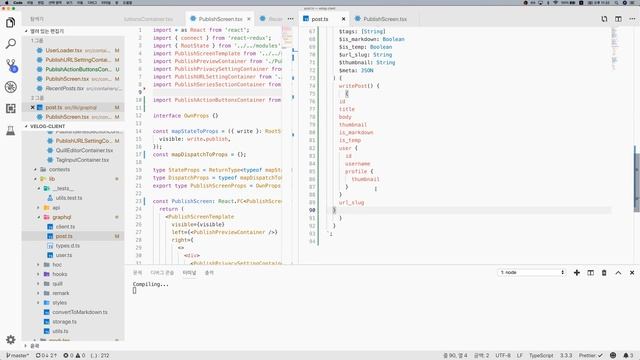Open the Search view in activity bar

coord(11,44)
